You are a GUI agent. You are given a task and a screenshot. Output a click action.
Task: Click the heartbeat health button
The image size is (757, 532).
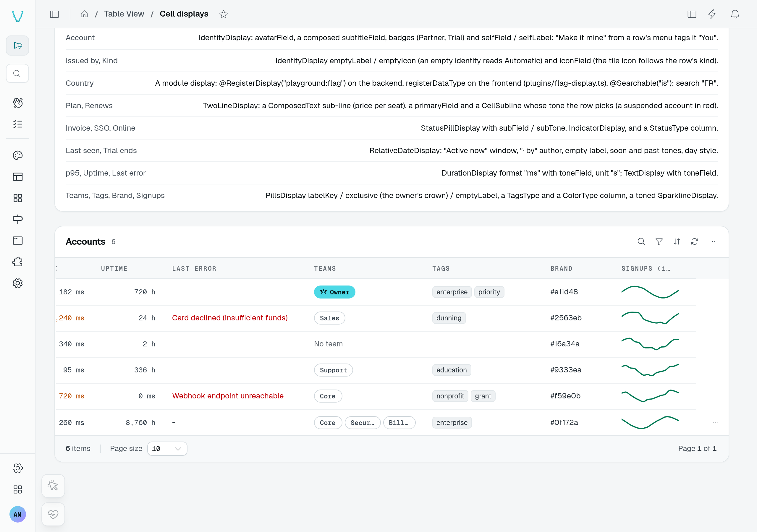[53, 514]
